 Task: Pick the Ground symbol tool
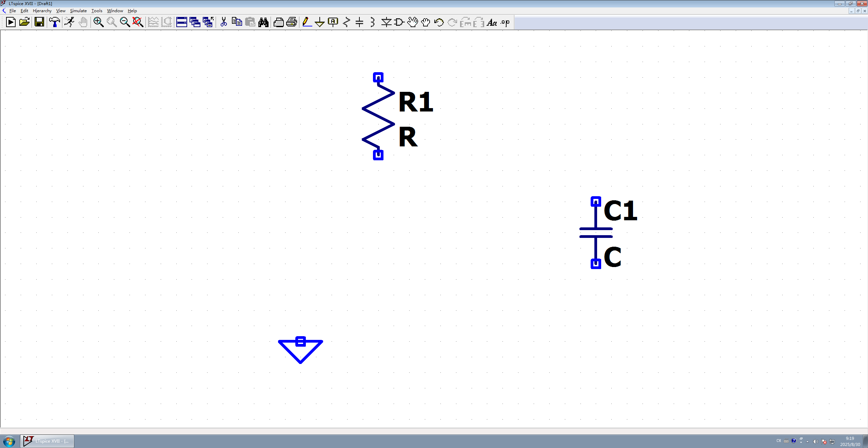pyautogui.click(x=319, y=22)
